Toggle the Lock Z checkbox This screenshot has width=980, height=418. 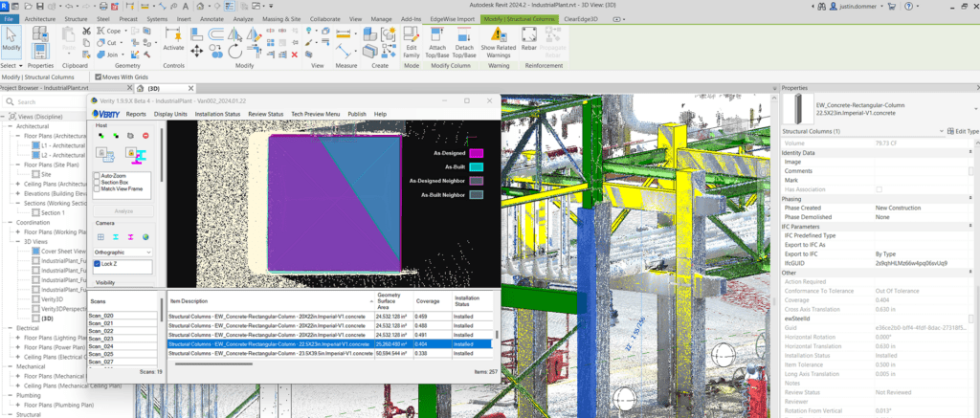tap(97, 264)
